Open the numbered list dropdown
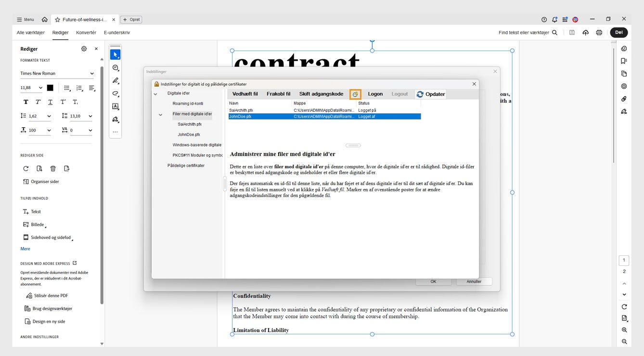 [80, 88]
